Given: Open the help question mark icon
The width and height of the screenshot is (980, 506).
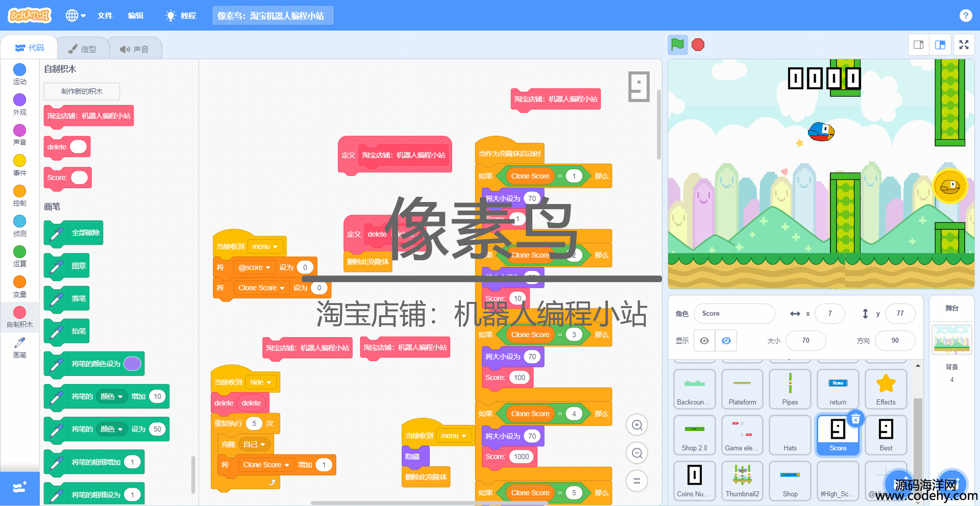Looking at the screenshot, I should tap(965, 15).
